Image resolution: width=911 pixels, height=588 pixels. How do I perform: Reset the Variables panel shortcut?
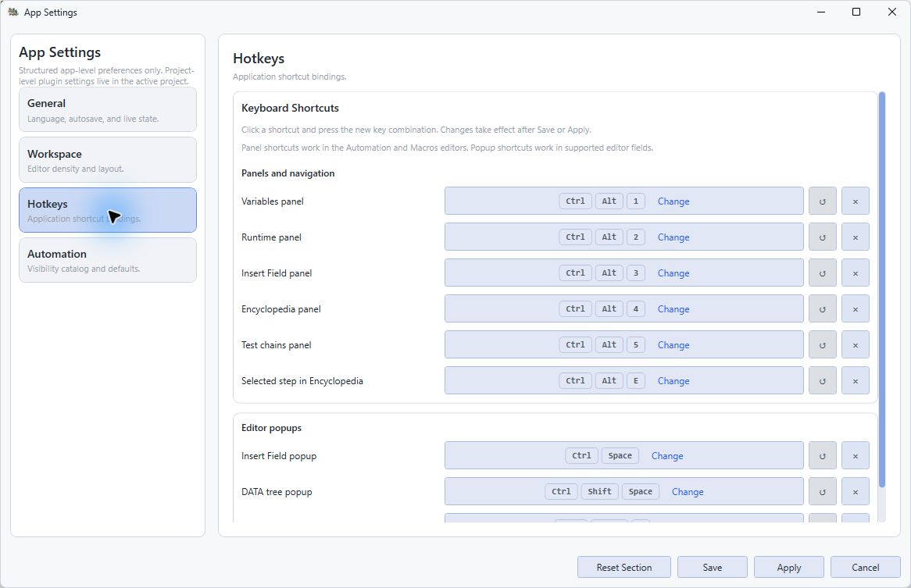point(822,201)
